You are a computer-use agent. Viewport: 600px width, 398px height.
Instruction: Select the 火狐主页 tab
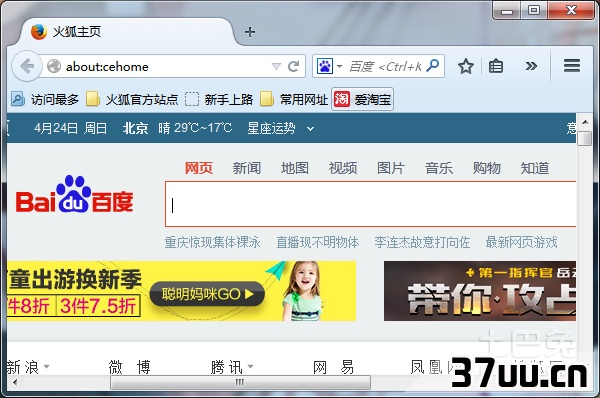tap(126, 32)
